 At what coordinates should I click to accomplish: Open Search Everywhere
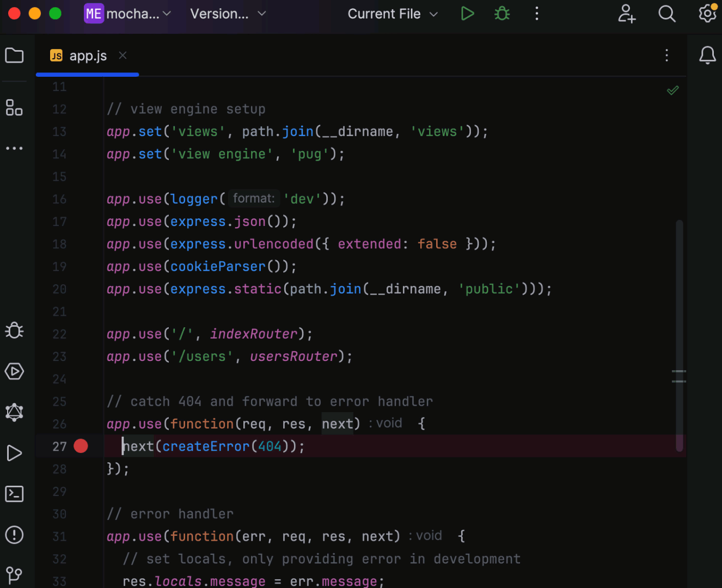pos(666,14)
